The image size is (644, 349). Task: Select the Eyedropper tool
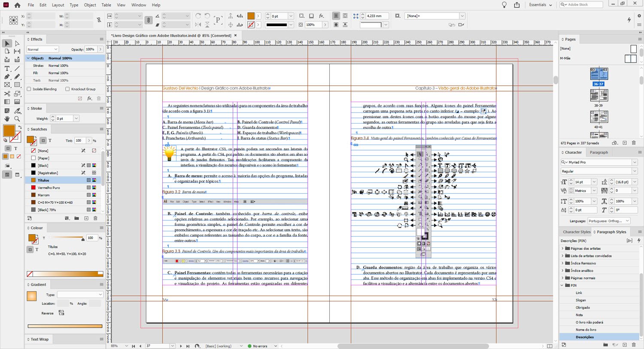click(x=17, y=110)
